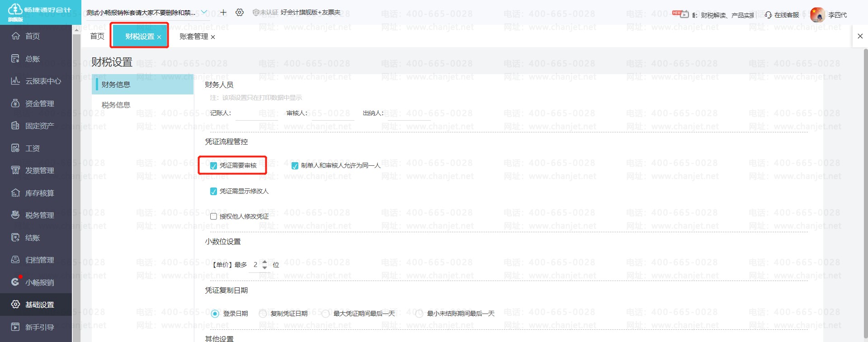Image resolution: width=868 pixels, height=342 pixels.
Task: Open 小畅报销 icon in sidebar
Action: click(x=15, y=282)
